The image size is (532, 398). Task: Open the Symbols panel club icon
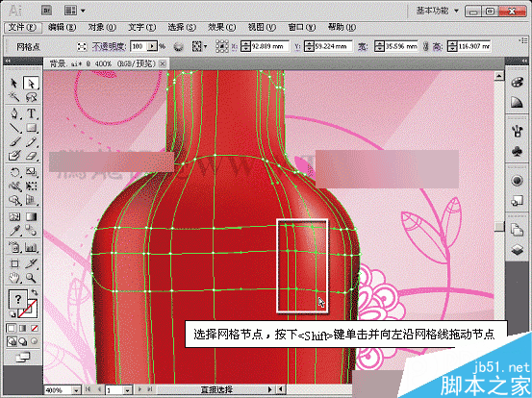click(517, 151)
